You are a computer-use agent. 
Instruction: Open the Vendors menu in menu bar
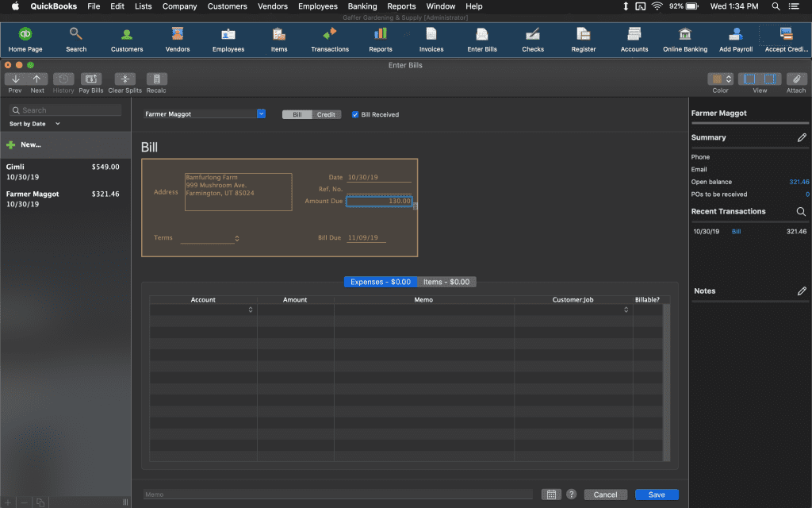273,6
